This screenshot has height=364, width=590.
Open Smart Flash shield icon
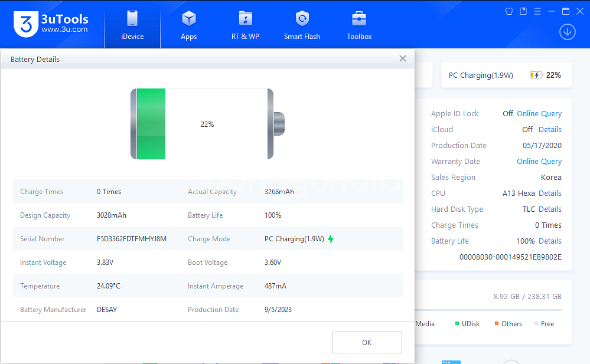[302, 19]
